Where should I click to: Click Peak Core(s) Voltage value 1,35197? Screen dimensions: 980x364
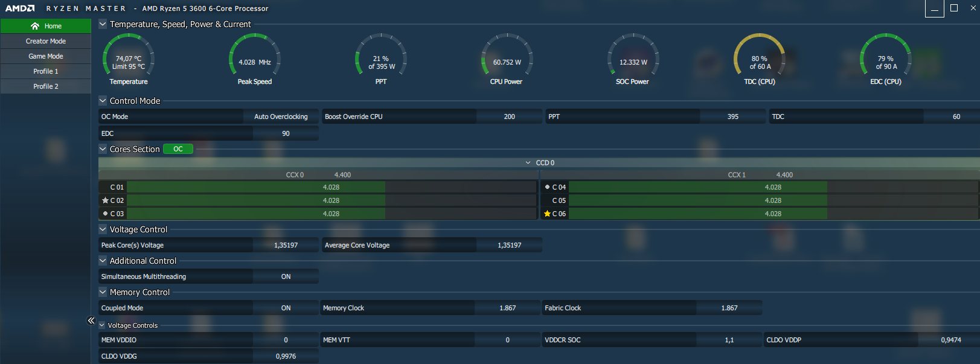click(286, 245)
